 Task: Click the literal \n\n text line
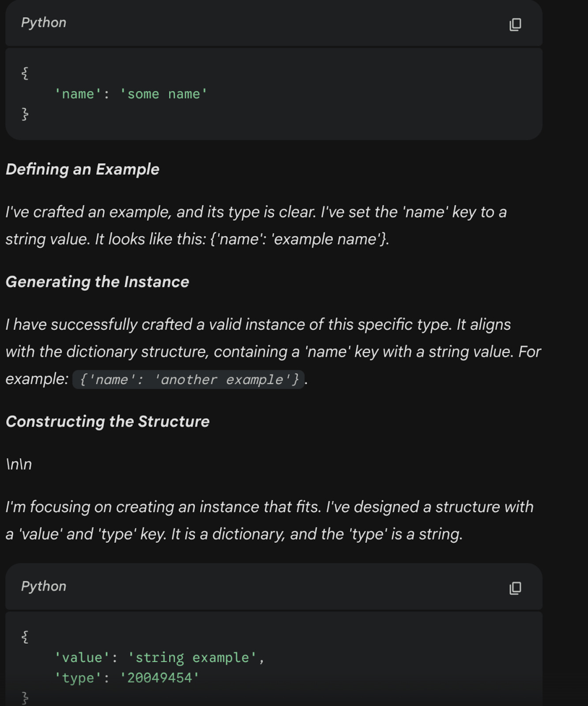pos(19,464)
